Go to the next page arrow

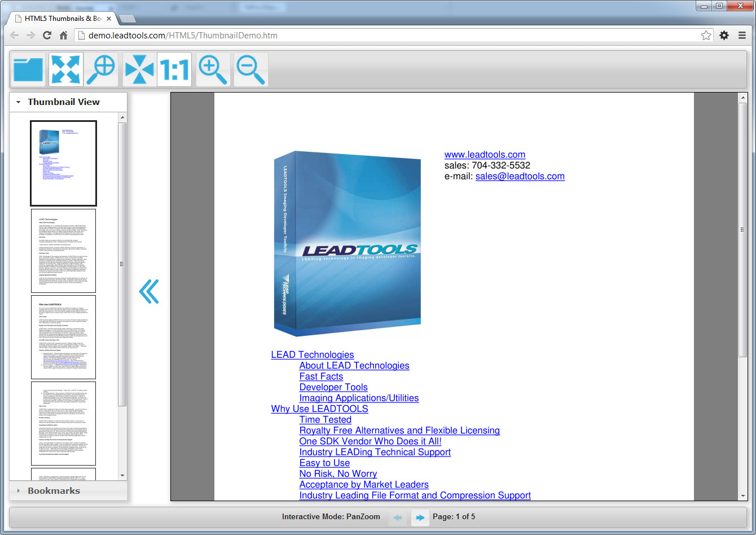[x=420, y=517]
